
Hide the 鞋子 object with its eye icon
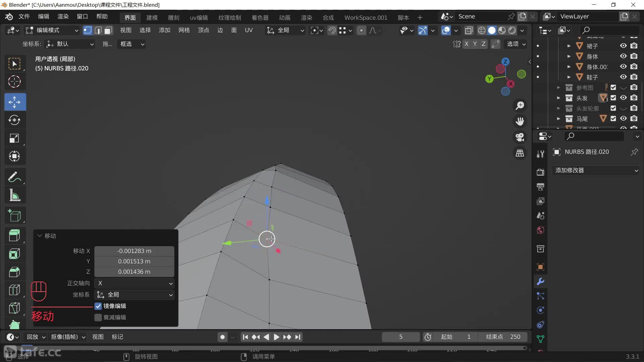pos(623,77)
